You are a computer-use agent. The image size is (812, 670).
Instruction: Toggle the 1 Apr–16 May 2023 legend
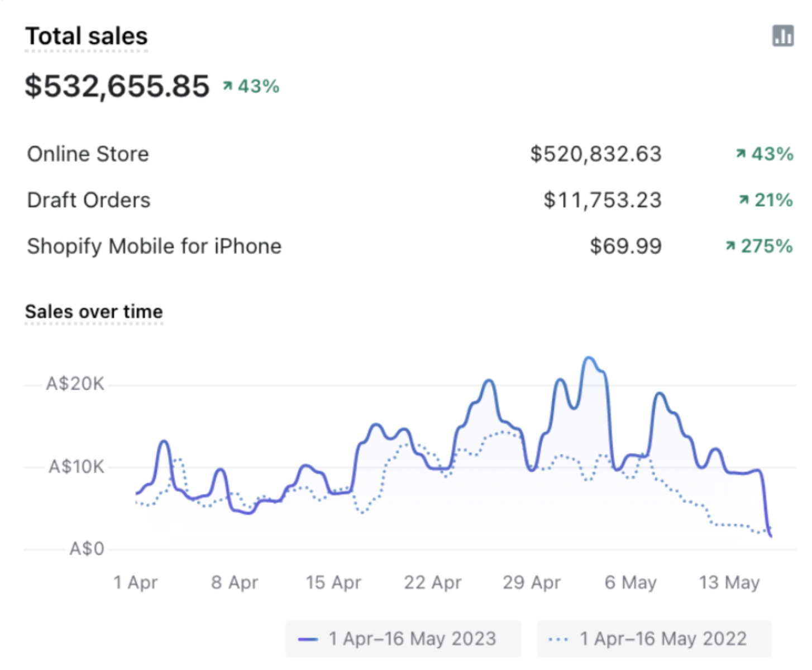coord(403,639)
